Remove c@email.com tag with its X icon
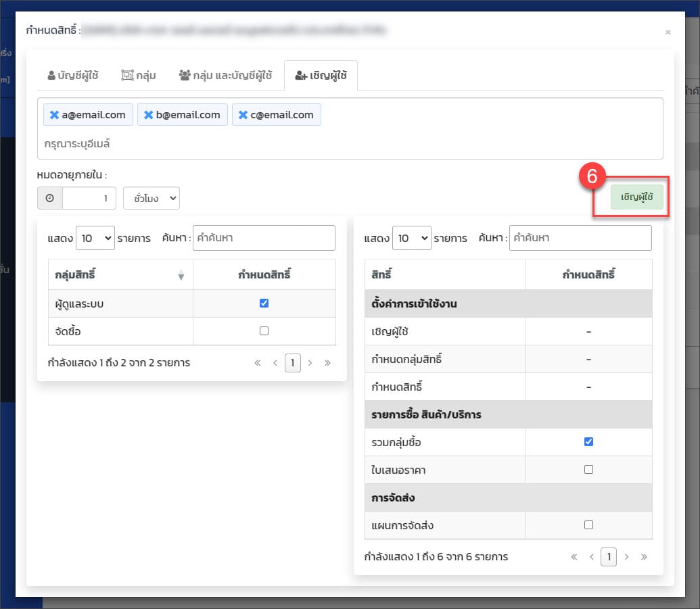This screenshot has width=700, height=609. pyautogui.click(x=243, y=115)
